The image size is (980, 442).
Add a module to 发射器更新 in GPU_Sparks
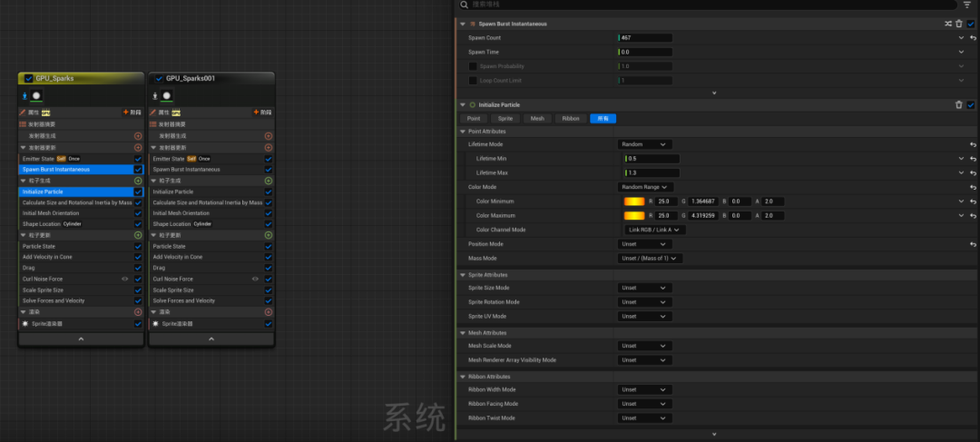(138, 148)
